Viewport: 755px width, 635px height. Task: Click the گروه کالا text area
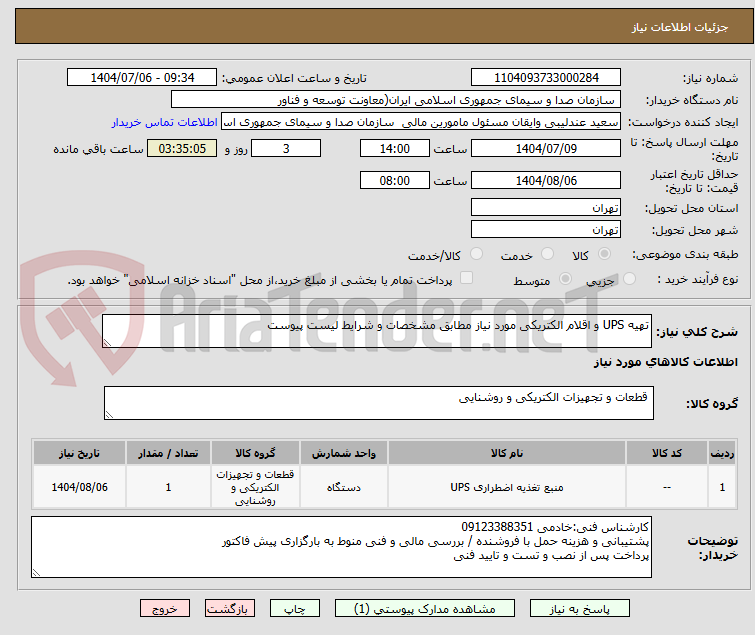coord(378,403)
